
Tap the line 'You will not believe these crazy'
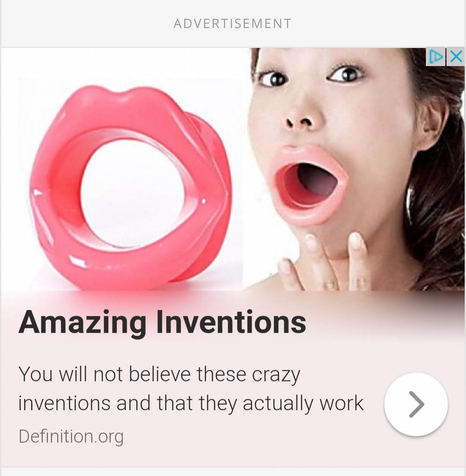pos(159,375)
